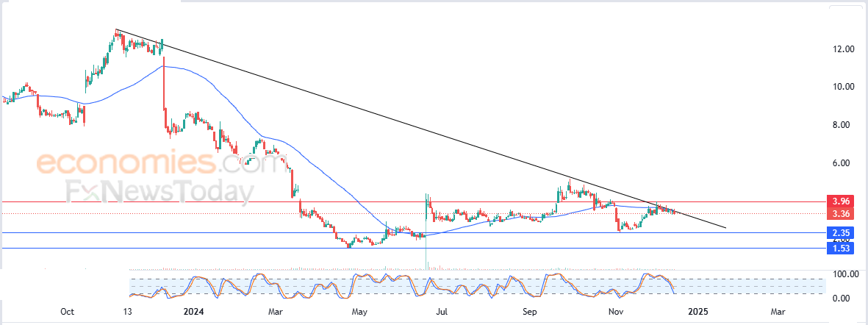The width and height of the screenshot is (868, 325).
Task: Select the blue 2.35 price label
Action: 841,232
